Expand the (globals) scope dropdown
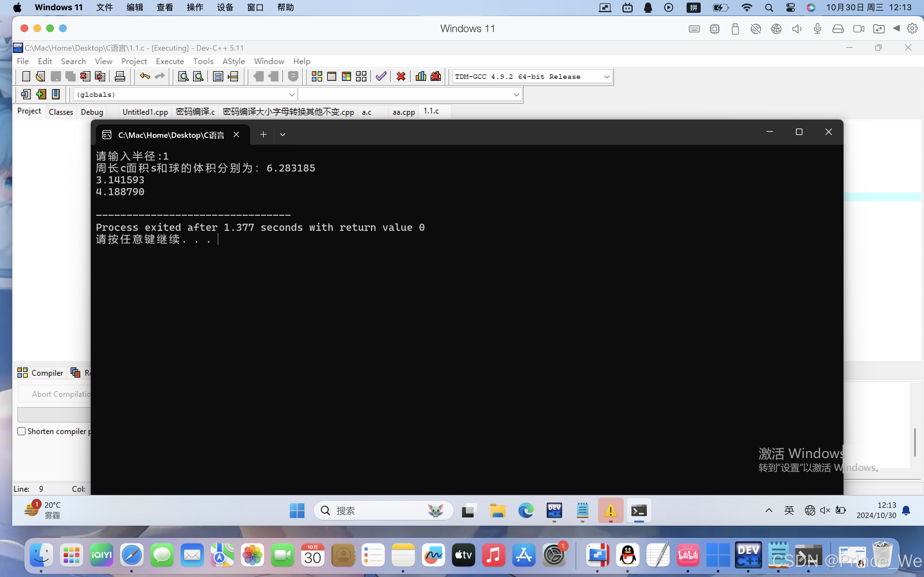924x577 pixels. 291,95
